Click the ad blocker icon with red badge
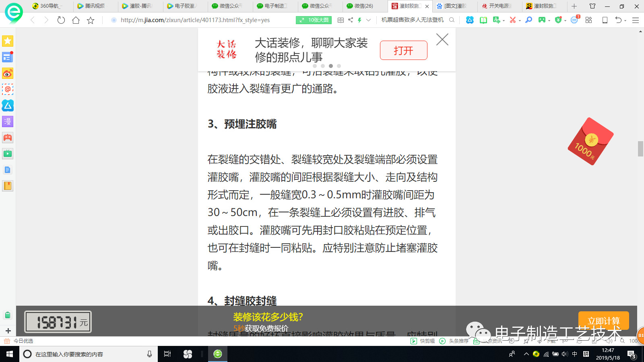This screenshot has width=644, height=362. (x=575, y=20)
